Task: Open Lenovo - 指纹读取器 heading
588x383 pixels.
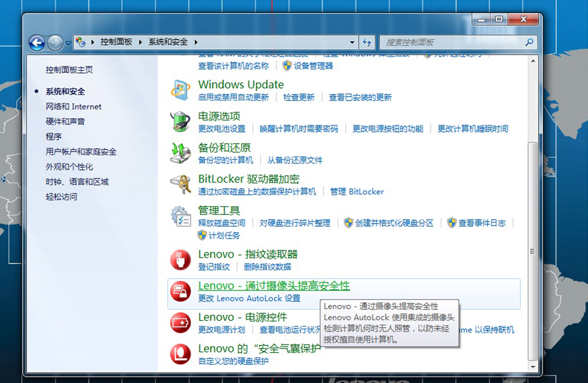Action: (x=248, y=254)
